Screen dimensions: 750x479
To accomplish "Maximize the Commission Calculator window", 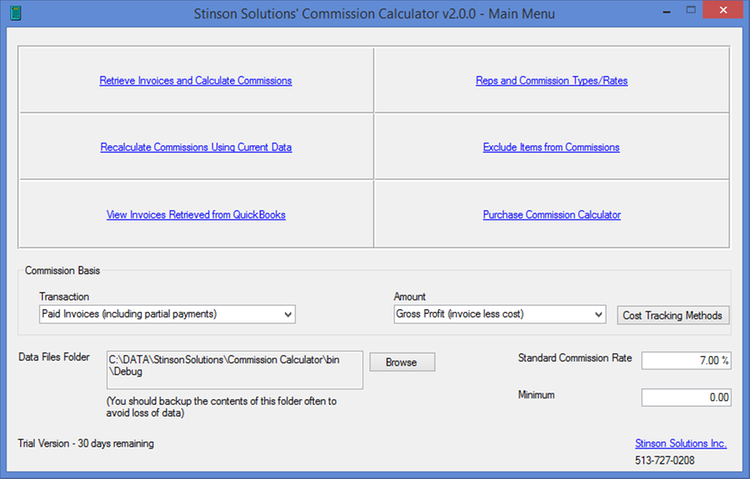I will 691,10.
